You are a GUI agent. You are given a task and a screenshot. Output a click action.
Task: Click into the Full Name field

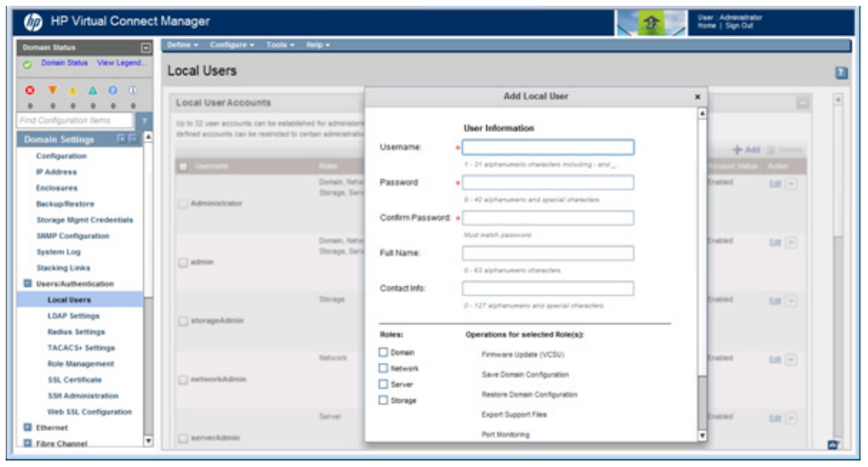(548, 254)
